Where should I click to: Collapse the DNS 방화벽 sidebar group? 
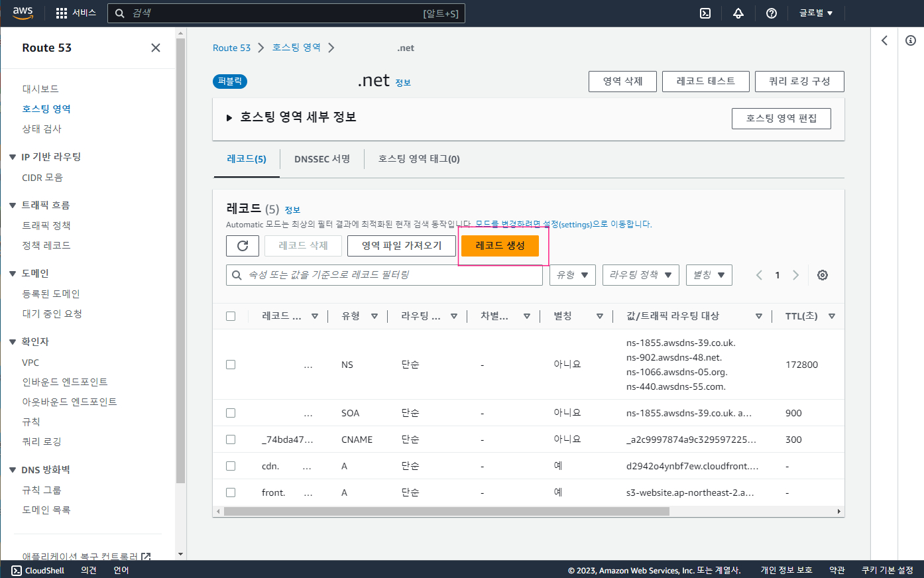point(13,470)
